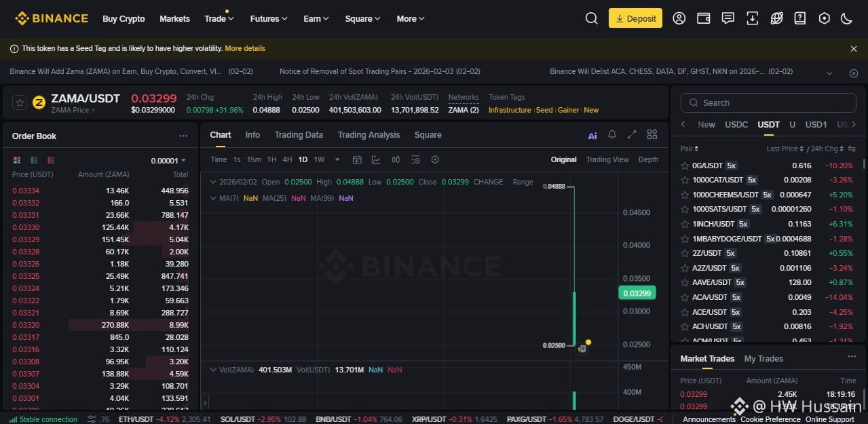Expand the Futures menu in navigation
The image size is (868, 424).
pos(269,18)
